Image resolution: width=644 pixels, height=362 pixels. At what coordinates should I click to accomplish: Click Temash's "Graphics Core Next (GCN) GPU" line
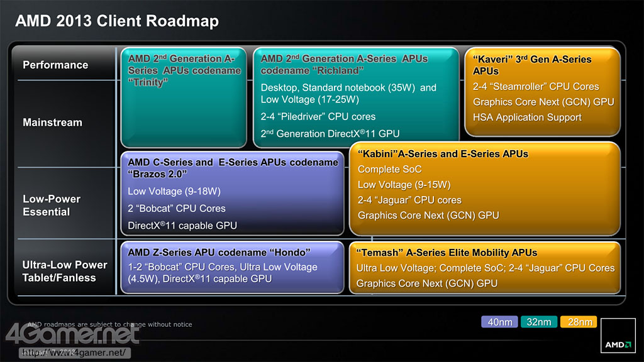click(427, 283)
